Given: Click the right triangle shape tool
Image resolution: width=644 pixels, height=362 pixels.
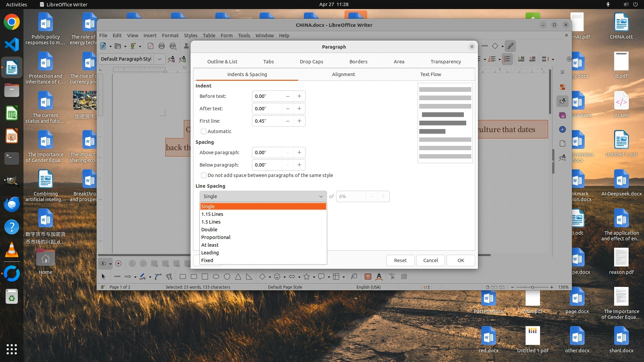Looking at the screenshot, I should pos(249,277).
